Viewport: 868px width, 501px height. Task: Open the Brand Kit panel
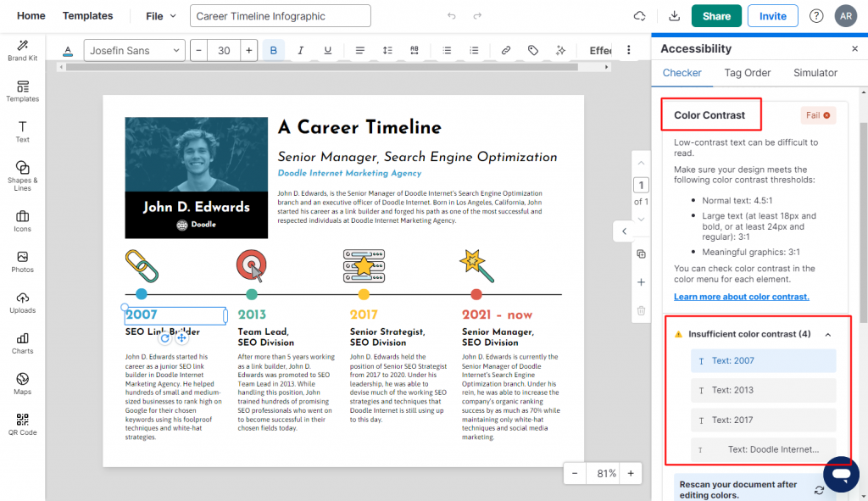[23, 50]
